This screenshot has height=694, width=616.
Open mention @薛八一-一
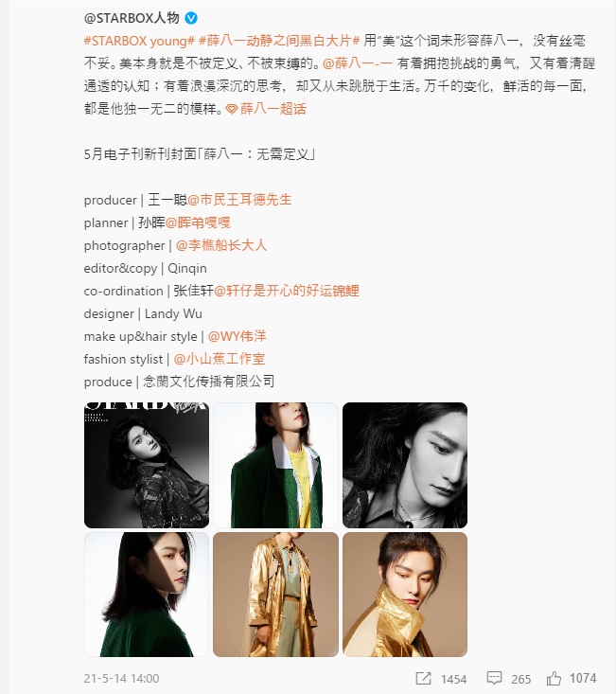358,63
